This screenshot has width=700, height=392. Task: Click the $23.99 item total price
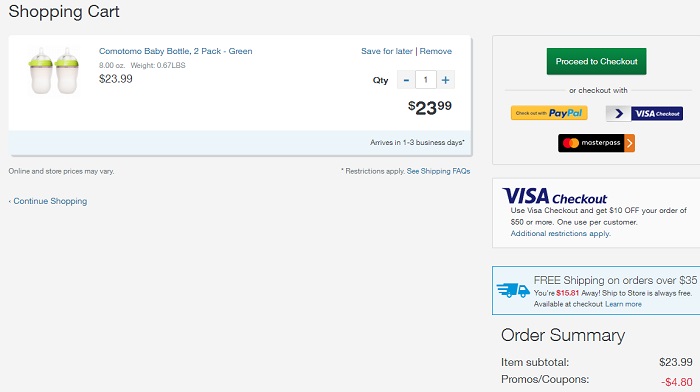pos(429,108)
